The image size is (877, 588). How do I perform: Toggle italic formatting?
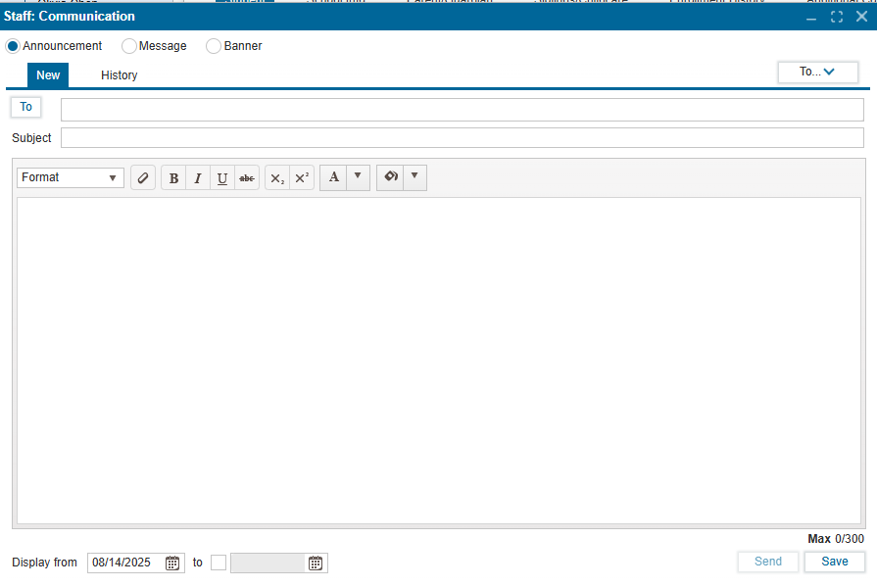(198, 177)
